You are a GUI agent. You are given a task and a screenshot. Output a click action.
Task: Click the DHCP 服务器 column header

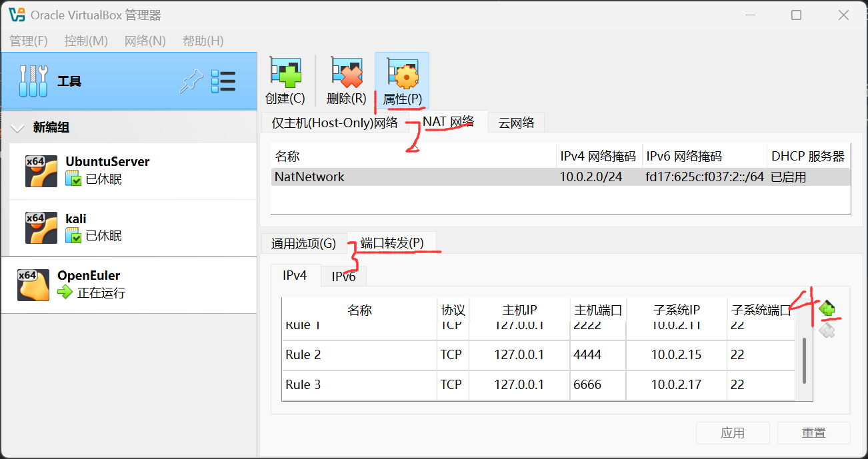coord(809,157)
